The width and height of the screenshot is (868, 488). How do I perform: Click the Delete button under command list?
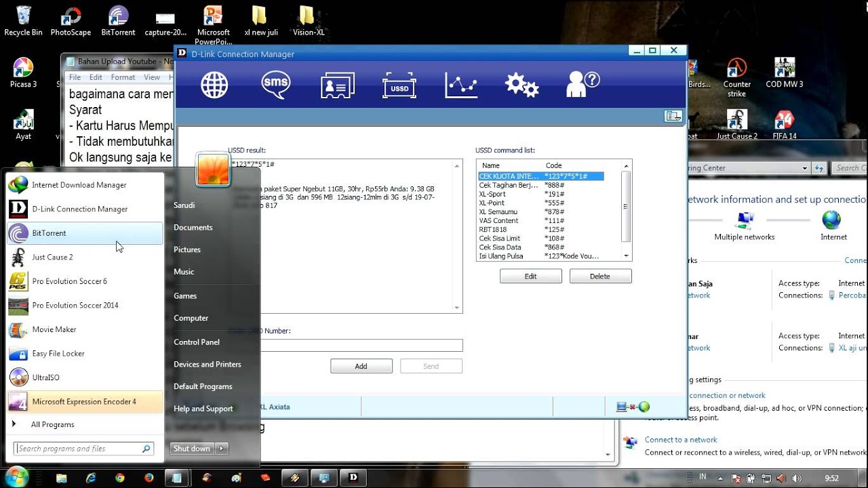tap(600, 276)
